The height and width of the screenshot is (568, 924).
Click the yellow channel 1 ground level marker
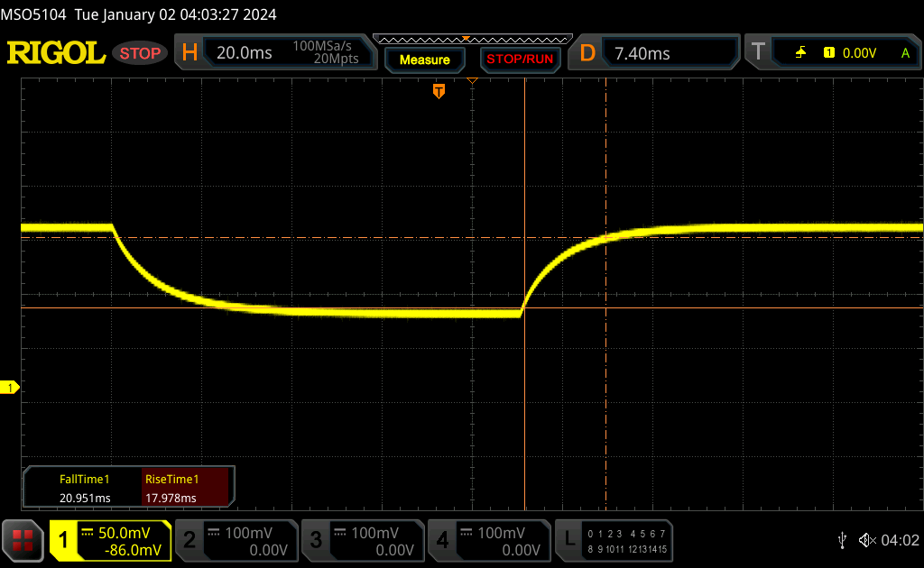tap(9, 388)
